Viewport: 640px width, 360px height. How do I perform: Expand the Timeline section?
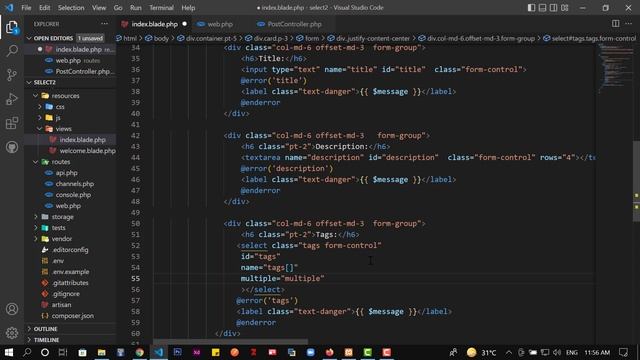click(46, 340)
